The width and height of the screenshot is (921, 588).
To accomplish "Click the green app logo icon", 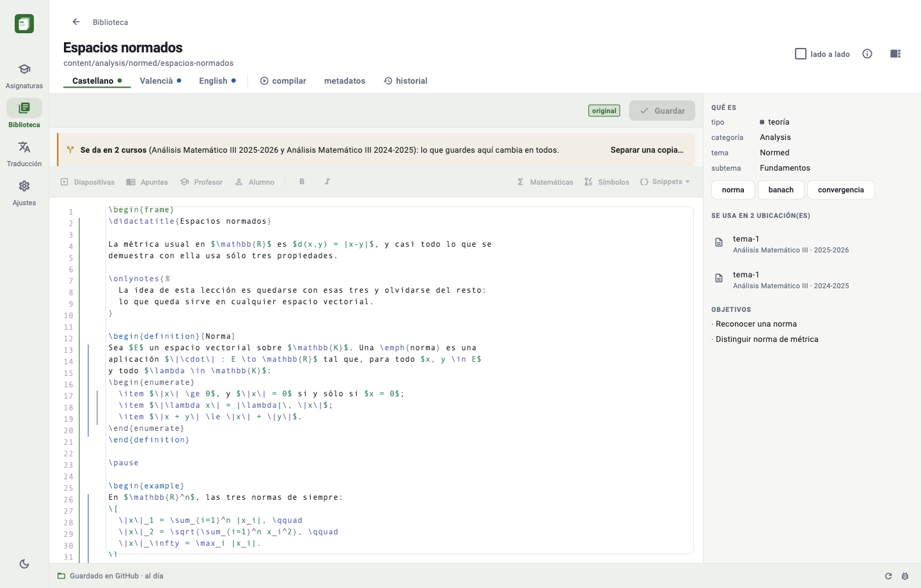I will click(x=24, y=24).
